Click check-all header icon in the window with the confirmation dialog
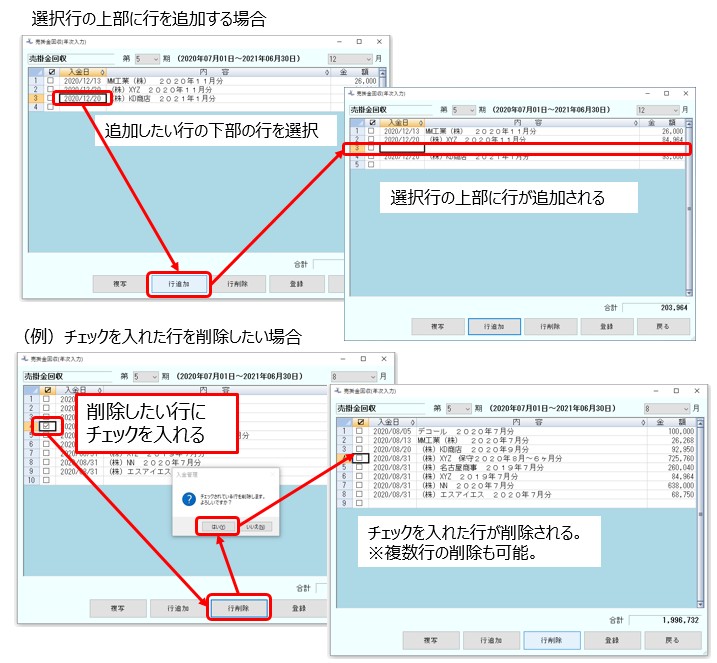The width and height of the screenshot is (717, 663). [x=47, y=390]
